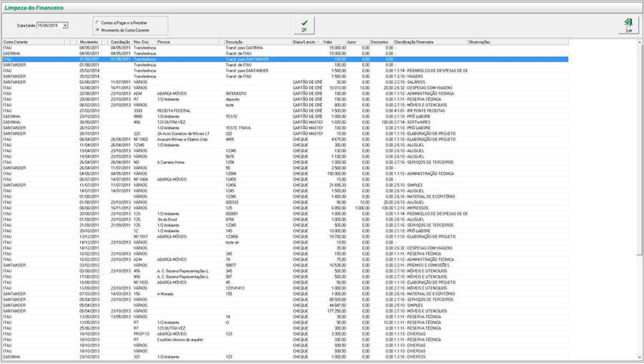Click person cell 'A Morada'

click(165, 294)
